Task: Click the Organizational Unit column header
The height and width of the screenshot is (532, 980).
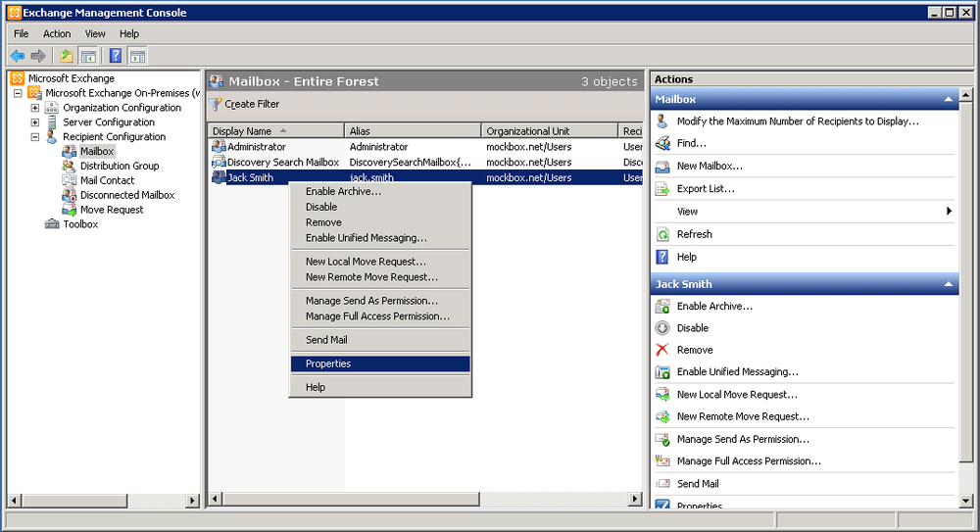Action: click(550, 130)
